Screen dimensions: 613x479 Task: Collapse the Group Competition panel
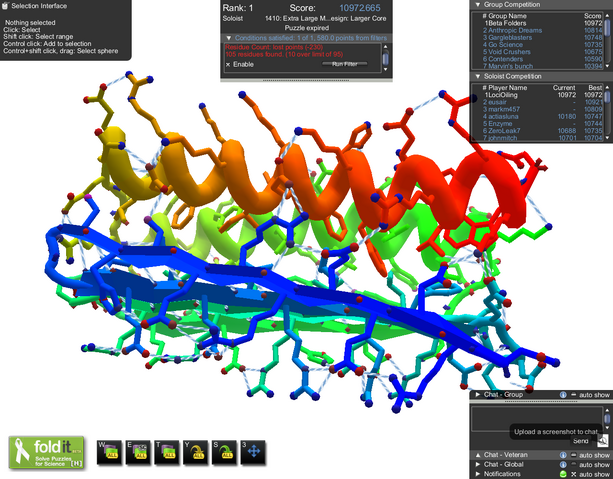coord(478,5)
